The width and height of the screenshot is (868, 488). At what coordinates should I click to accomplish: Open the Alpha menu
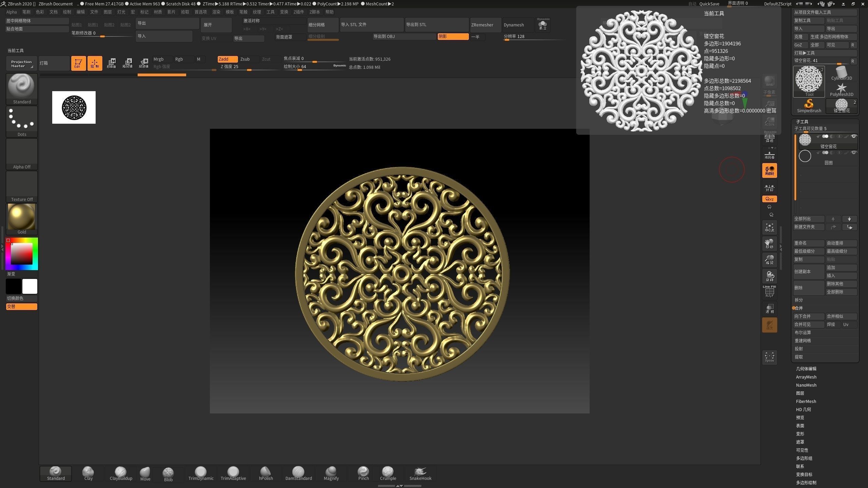tap(12, 12)
